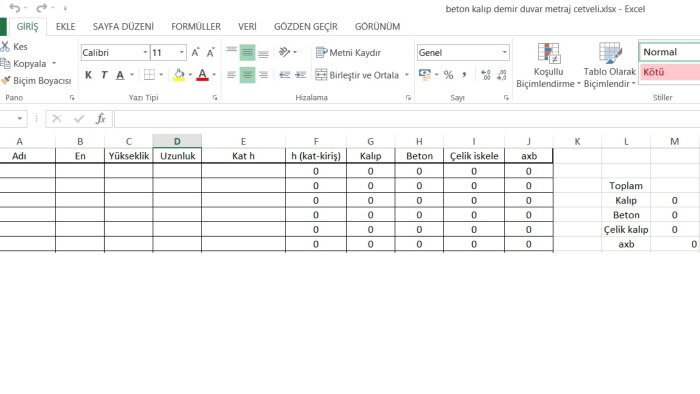
Task: Open Birleştir ve Ortala dropdown arrow
Action: tap(407, 75)
